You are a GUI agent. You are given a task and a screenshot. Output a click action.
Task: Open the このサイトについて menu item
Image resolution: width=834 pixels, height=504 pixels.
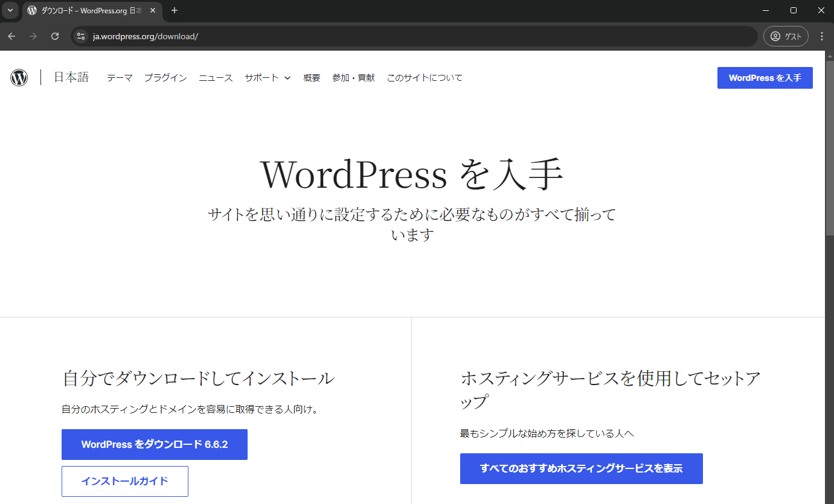tap(425, 78)
